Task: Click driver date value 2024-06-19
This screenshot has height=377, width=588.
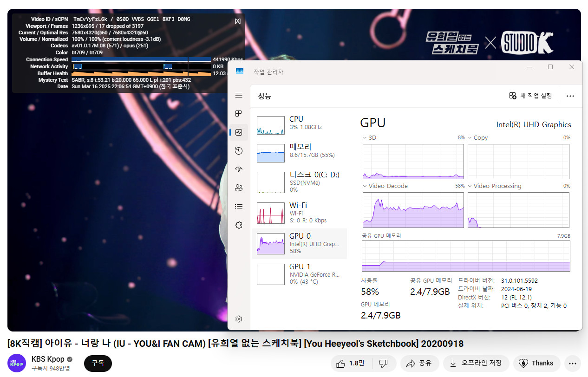Action: click(x=516, y=289)
